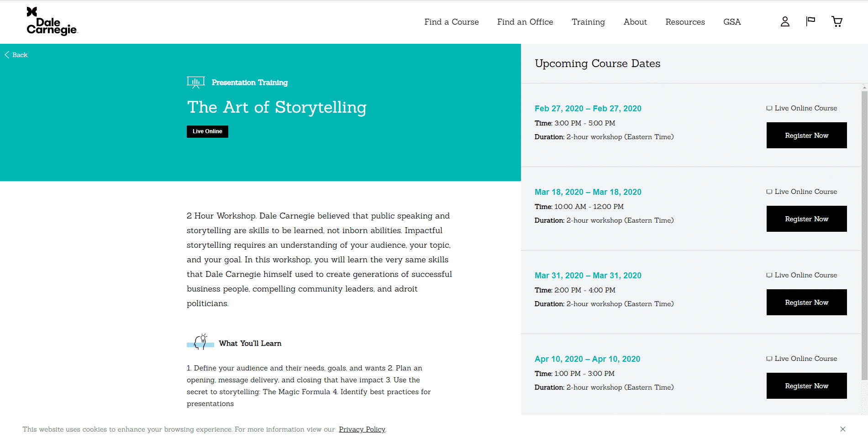Click the flag language icon
868x443 pixels.
point(810,21)
